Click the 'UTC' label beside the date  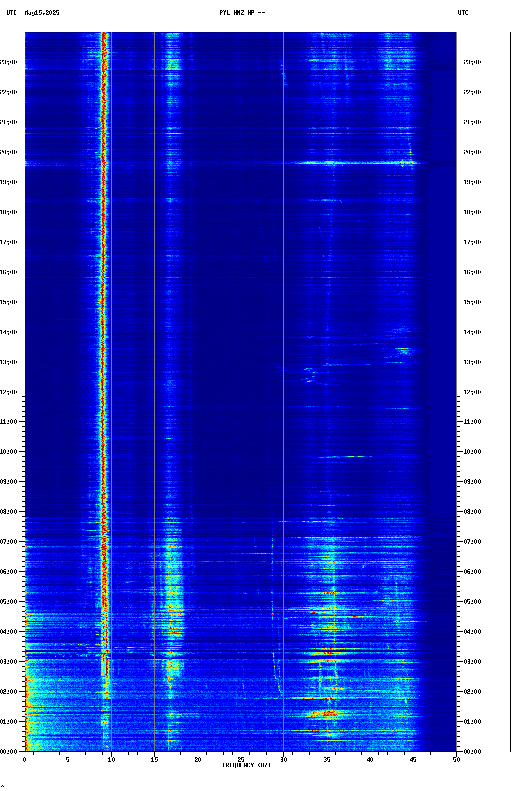tap(12, 13)
